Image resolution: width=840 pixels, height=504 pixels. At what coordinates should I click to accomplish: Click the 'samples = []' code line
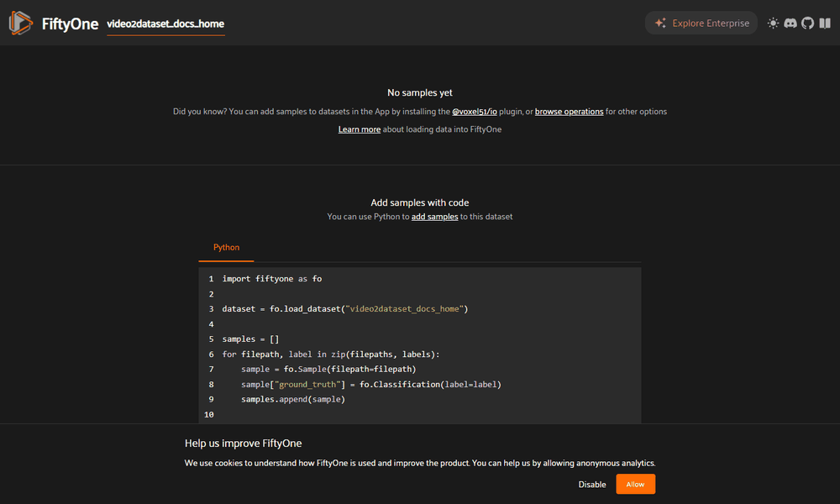(x=250, y=339)
